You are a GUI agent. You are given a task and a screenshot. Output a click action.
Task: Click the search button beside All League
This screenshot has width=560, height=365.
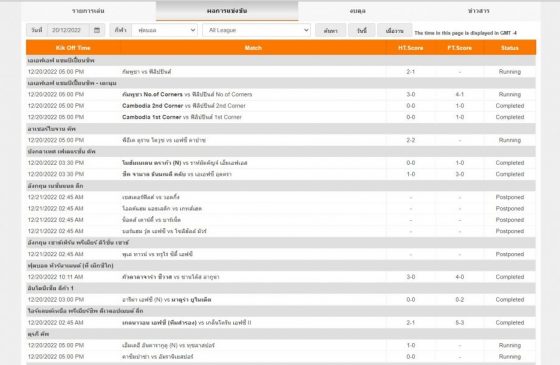330,31
